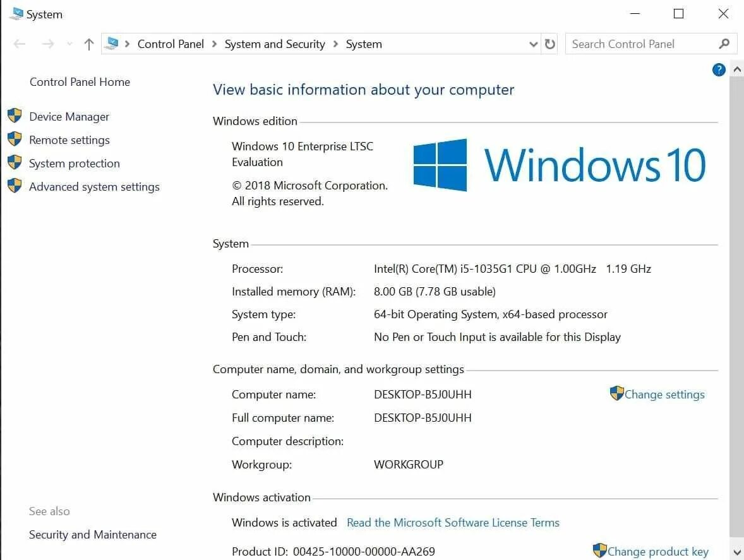This screenshot has height=560, width=744.
Task: Open Advanced system settings link
Action: tap(95, 187)
